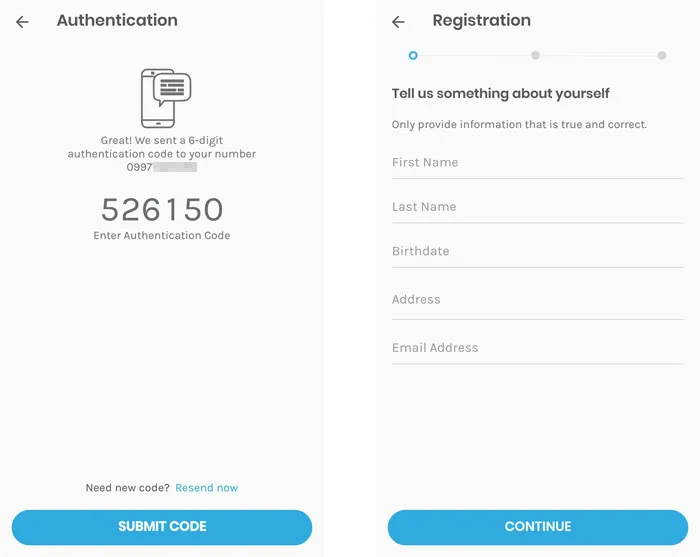This screenshot has width=700, height=557.
Task: Click the CONTINUE button
Action: 538,527
